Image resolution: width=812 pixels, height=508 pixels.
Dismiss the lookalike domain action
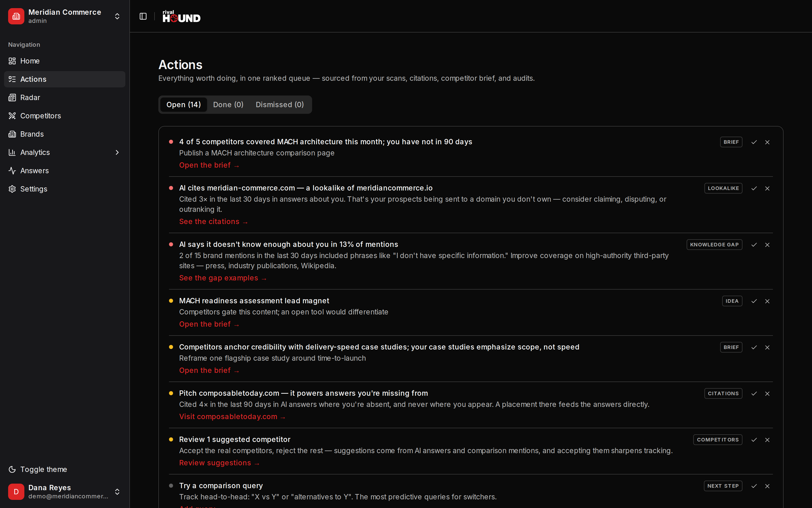pyautogui.click(x=767, y=188)
